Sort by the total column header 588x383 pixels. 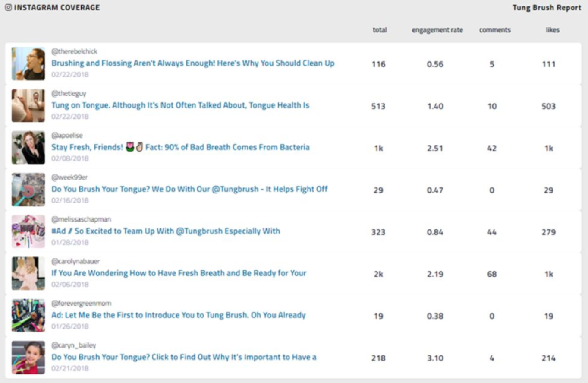(380, 30)
